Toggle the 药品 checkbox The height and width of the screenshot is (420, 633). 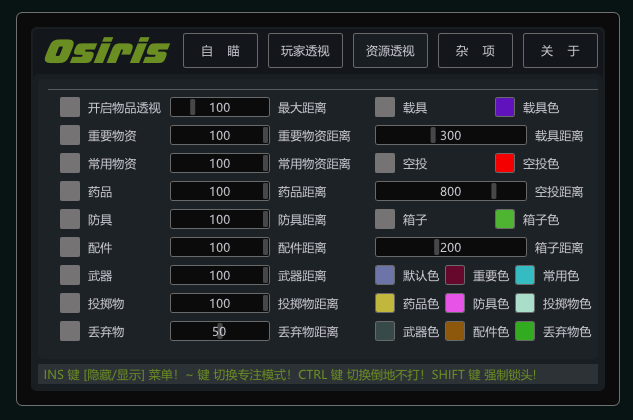click(70, 191)
